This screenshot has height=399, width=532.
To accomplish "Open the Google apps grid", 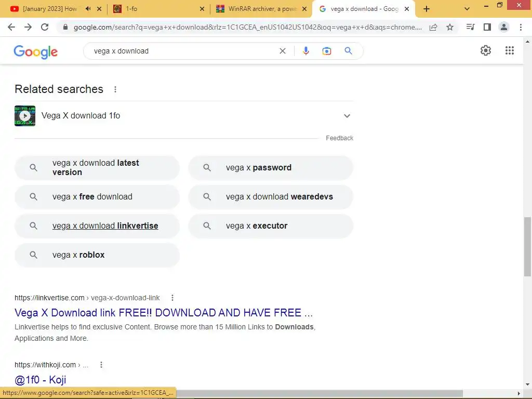I will [x=510, y=50].
